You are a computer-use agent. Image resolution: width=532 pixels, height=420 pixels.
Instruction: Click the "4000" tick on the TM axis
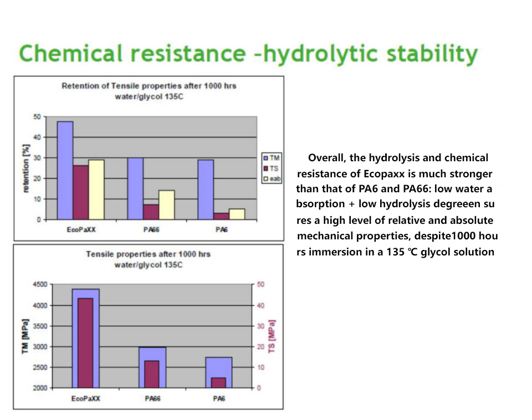tap(40, 306)
